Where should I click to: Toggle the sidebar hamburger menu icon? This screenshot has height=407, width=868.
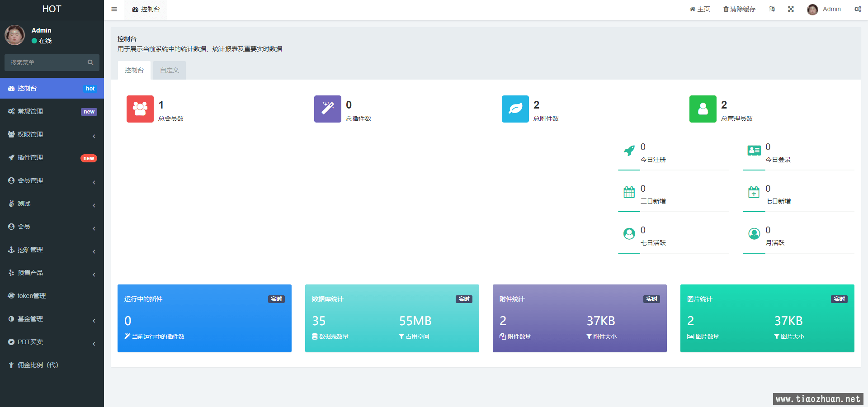[114, 9]
